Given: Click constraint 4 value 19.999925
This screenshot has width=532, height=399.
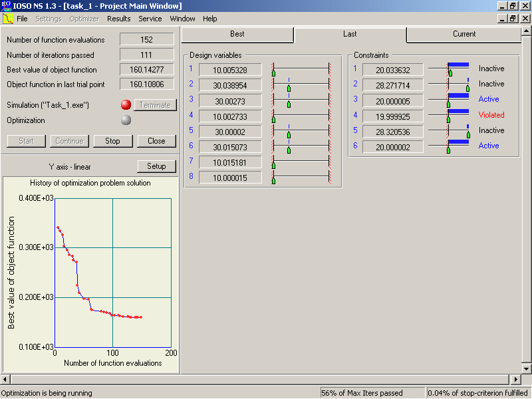Looking at the screenshot, I should click(393, 116).
